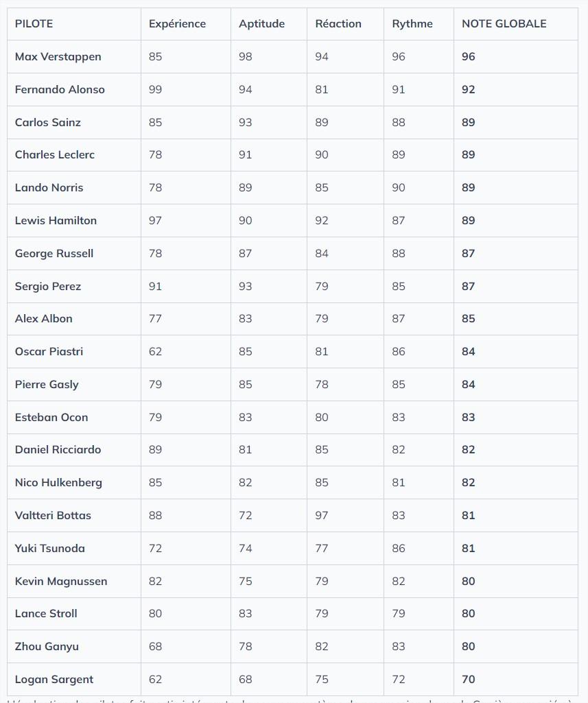The width and height of the screenshot is (588, 703).
Task: Select Daniel Ricciardo's name cell
Action: (x=58, y=450)
